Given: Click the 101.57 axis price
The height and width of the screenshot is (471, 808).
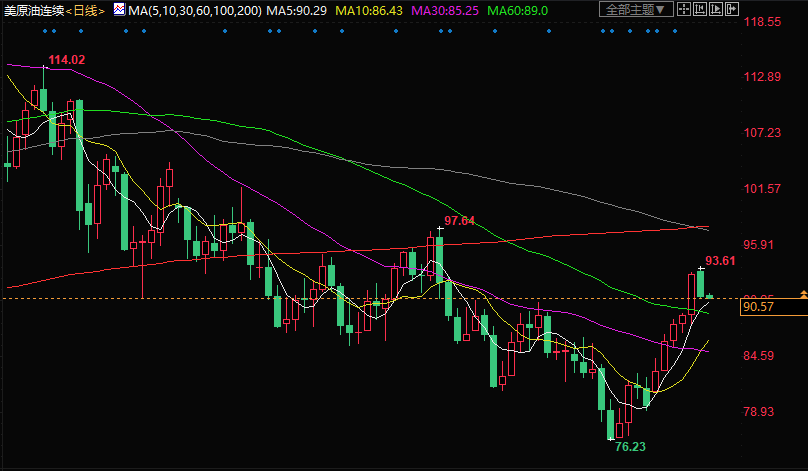Looking at the screenshot, I should (762, 189).
